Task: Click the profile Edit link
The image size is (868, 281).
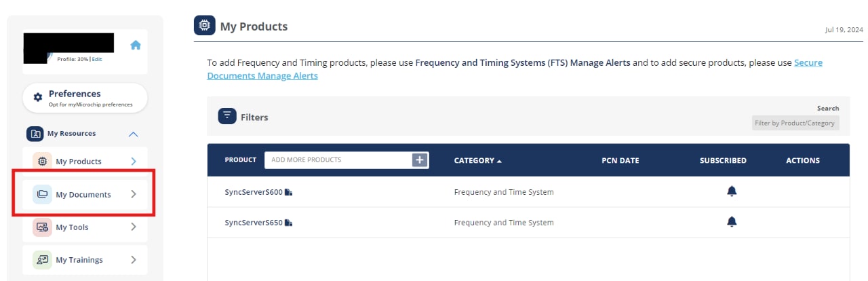Action: [97, 59]
